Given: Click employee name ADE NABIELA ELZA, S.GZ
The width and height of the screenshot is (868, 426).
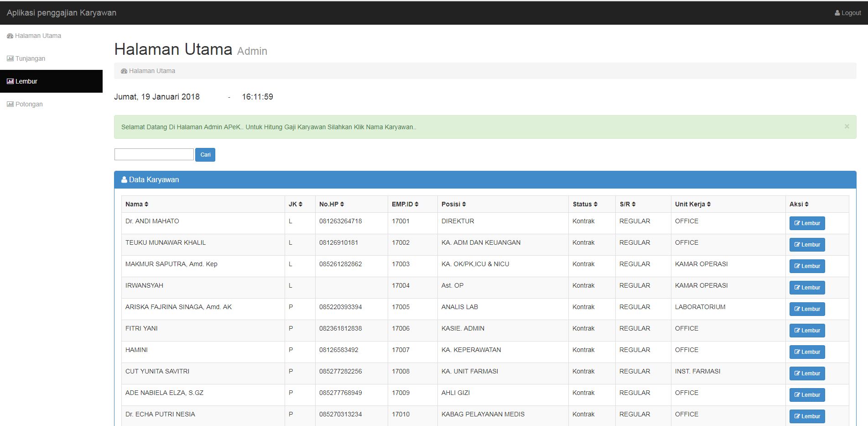Looking at the screenshot, I should click(x=164, y=393).
